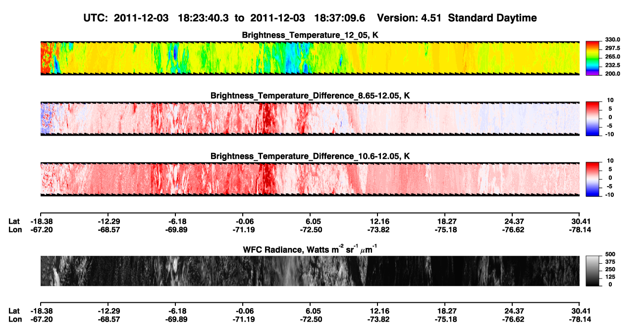
Task: Click latitude -6.18 on the axis under WFC Radiance
Action: [x=175, y=310]
